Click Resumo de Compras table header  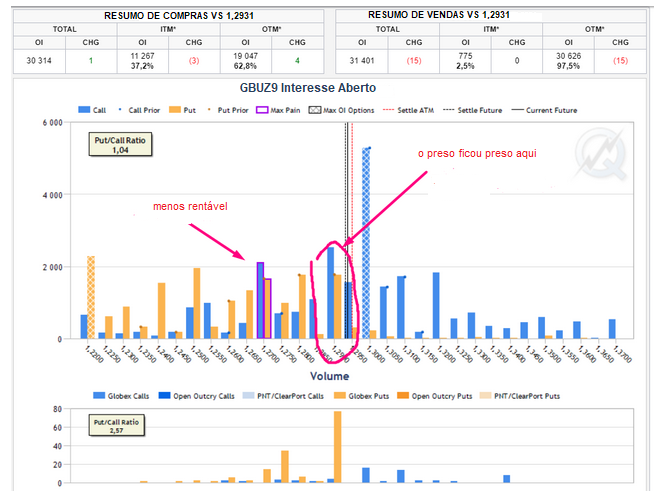click(166, 17)
